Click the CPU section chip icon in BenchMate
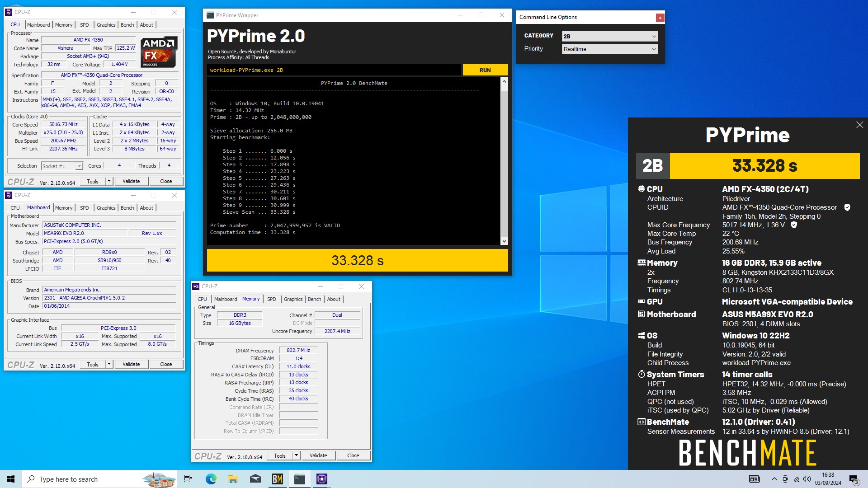The height and width of the screenshot is (488, 868). pyautogui.click(x=641, y=189)
